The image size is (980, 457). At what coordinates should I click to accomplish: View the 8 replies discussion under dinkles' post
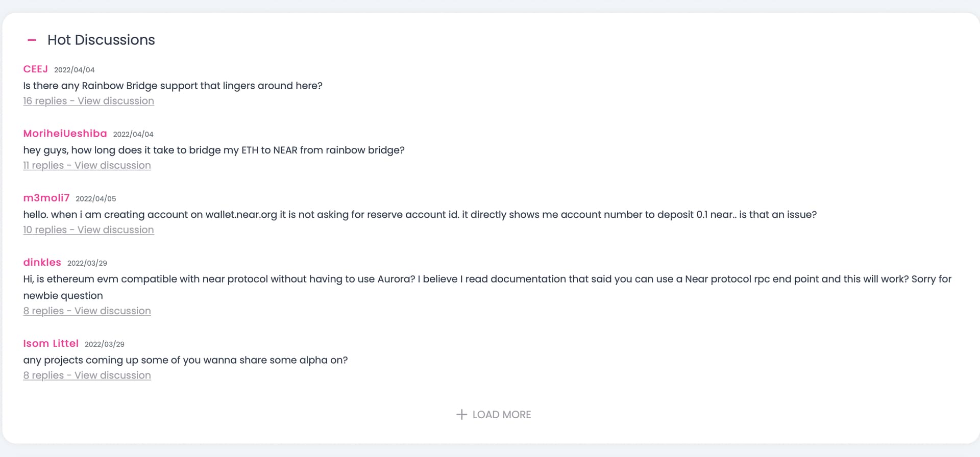87,311
